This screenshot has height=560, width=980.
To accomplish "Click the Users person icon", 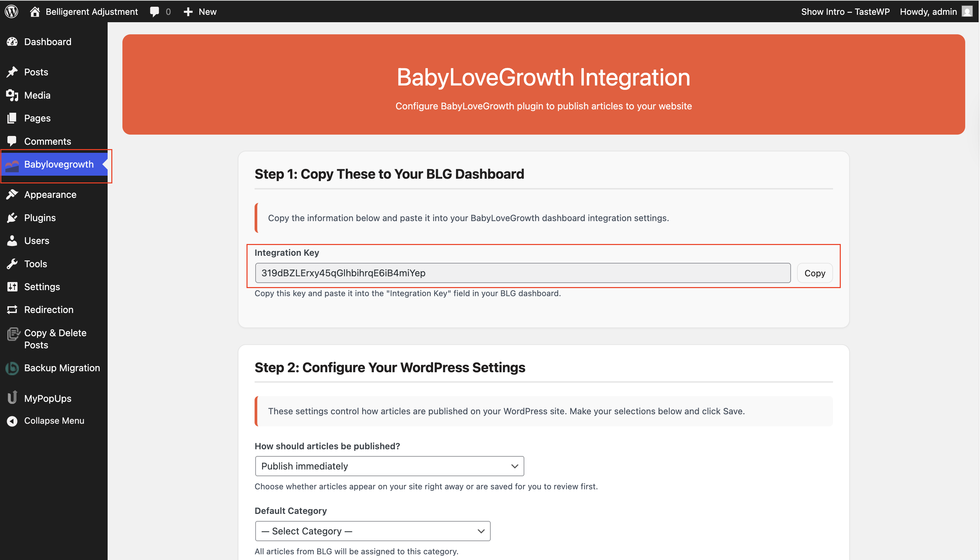I will tap(12, 240).
